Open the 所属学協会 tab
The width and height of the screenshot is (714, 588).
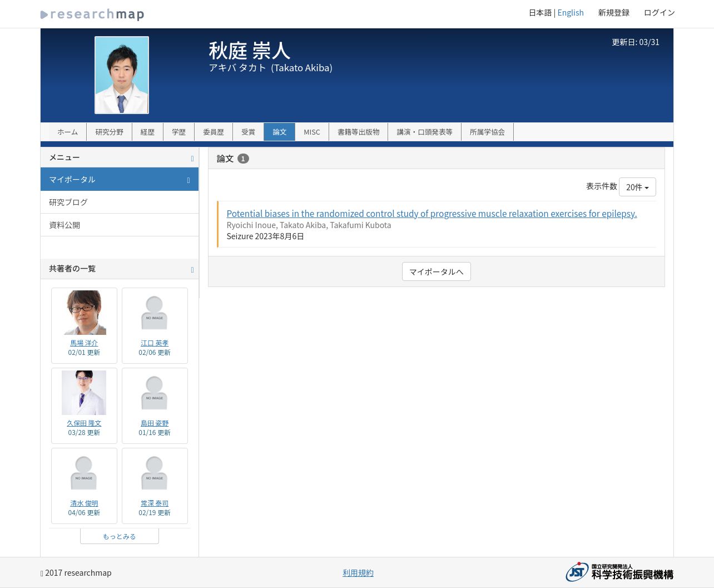487,132
